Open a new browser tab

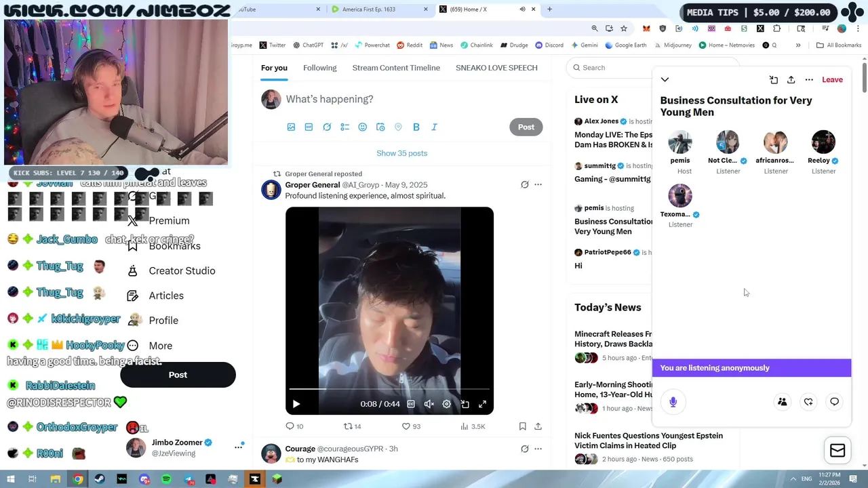pyautogui.click(x=549, y=9)
